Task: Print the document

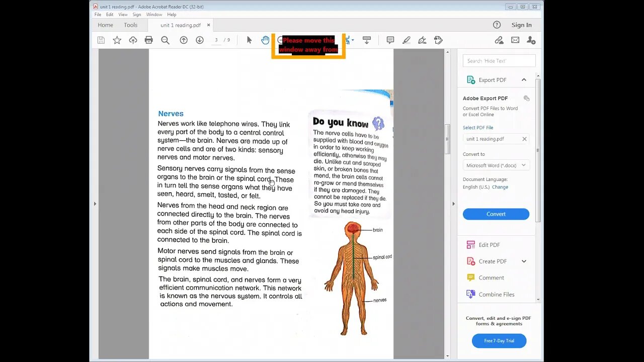Action: click(149, 40)
